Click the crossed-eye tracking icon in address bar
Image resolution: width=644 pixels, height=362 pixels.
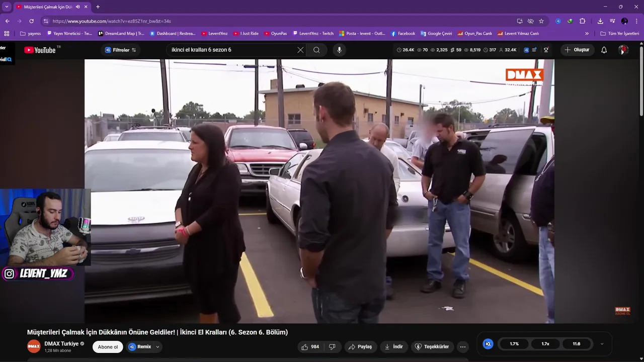tap(530, 21)
